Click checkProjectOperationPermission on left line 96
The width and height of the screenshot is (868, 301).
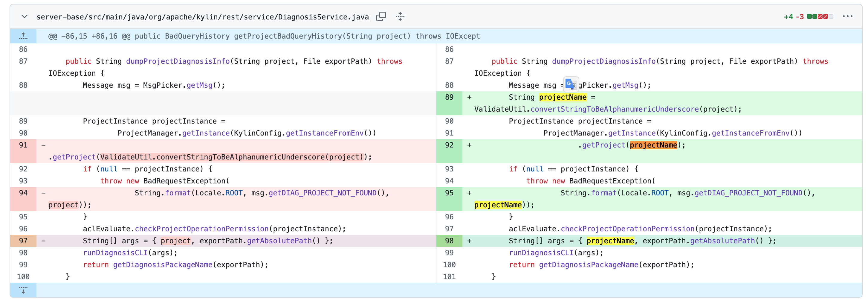(x=202, y=229)
